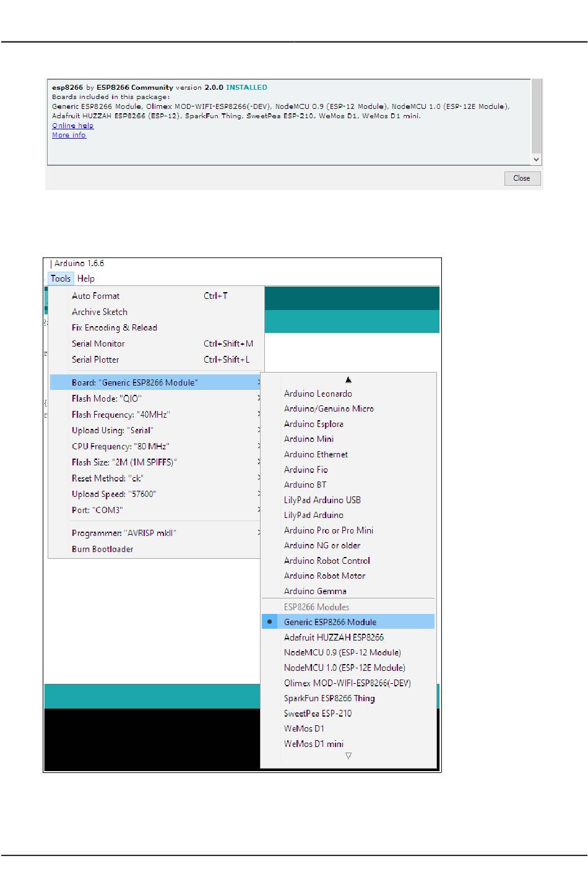The image size is (588, 872).
Task: Open the Serial Plotter
Action: (156, 360)
